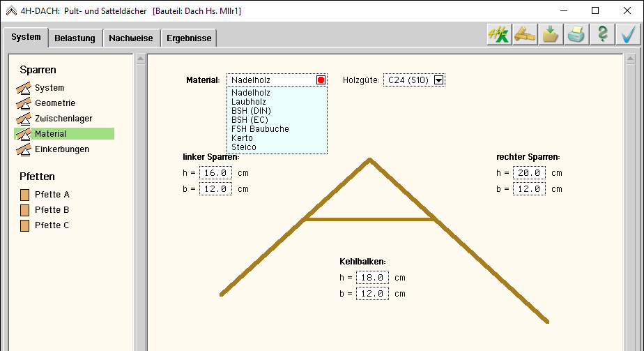This screenshot has width=644, height=351.
Task: Select Pfette C in the sidebar
Action: [52, 225]
